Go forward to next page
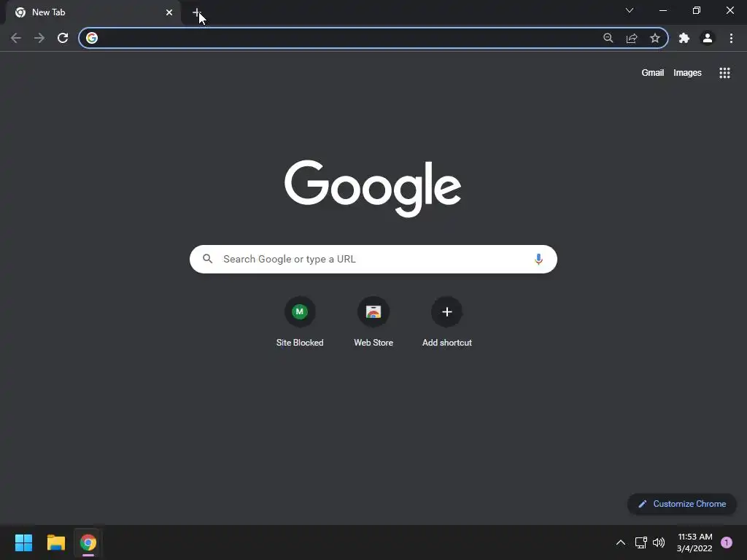Screen dimensions: 747x560 [x=39, y=38]
